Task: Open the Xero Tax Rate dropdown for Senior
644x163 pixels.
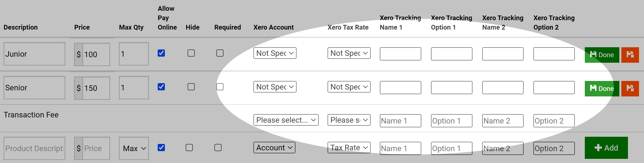Action: tap(349, 87)
